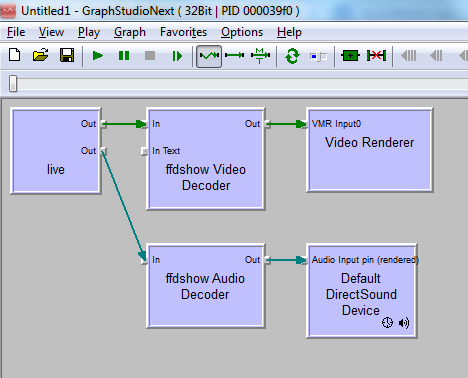Image resolution: width=468 pixels, height=378 pixels.
Task: Select the Default DirectSound Device filter
Action: click(362, 291)
